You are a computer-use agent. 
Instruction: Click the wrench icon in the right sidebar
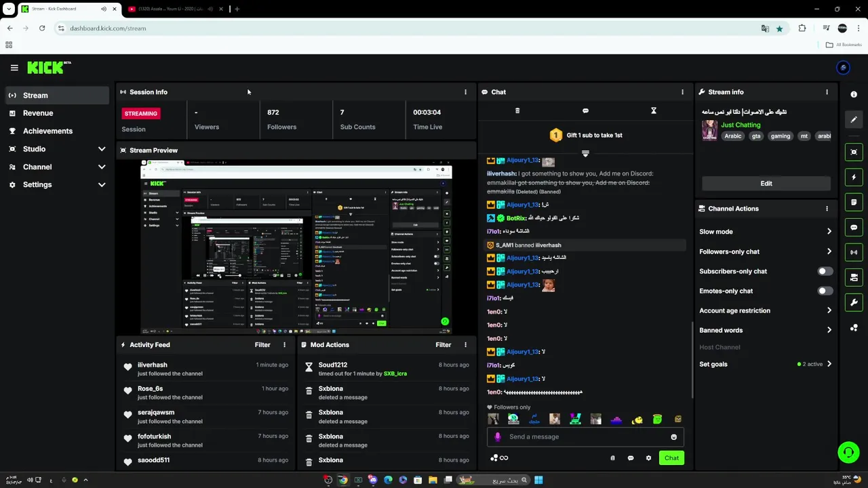click(x=854, y=302)
